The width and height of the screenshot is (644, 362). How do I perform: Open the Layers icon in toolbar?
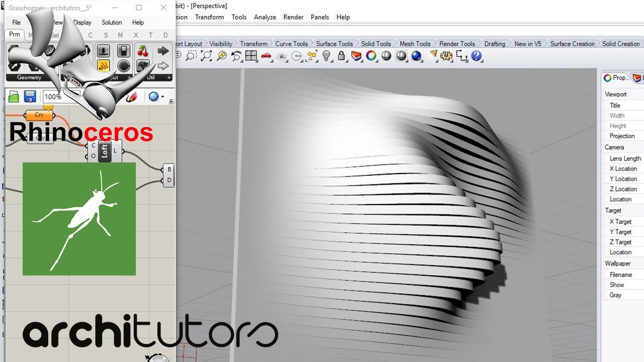click(357, 56)
